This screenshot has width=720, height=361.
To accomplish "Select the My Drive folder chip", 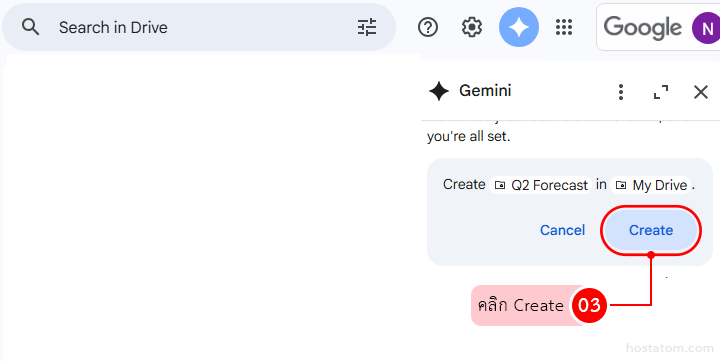I will (x=651, y=185).
